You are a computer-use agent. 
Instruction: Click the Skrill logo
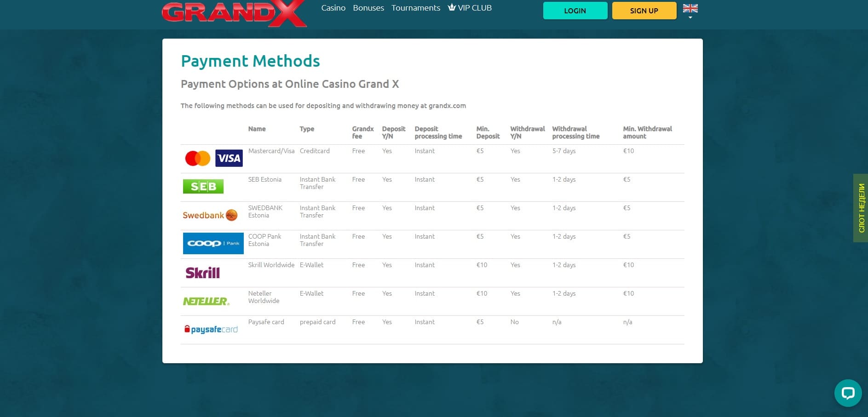coord(202,273)
